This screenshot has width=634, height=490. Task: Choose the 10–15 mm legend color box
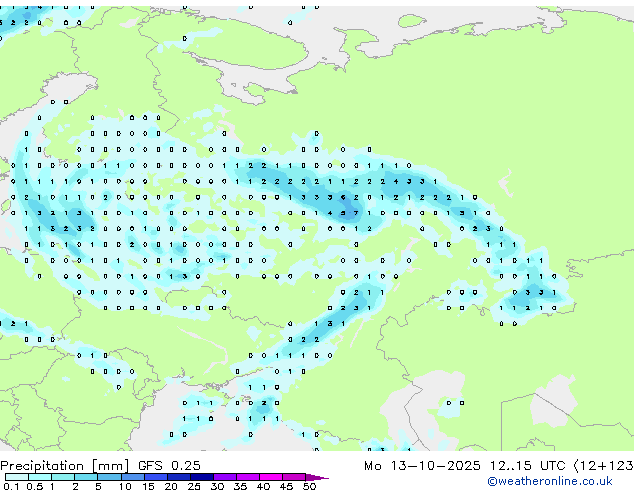point(132,477)
